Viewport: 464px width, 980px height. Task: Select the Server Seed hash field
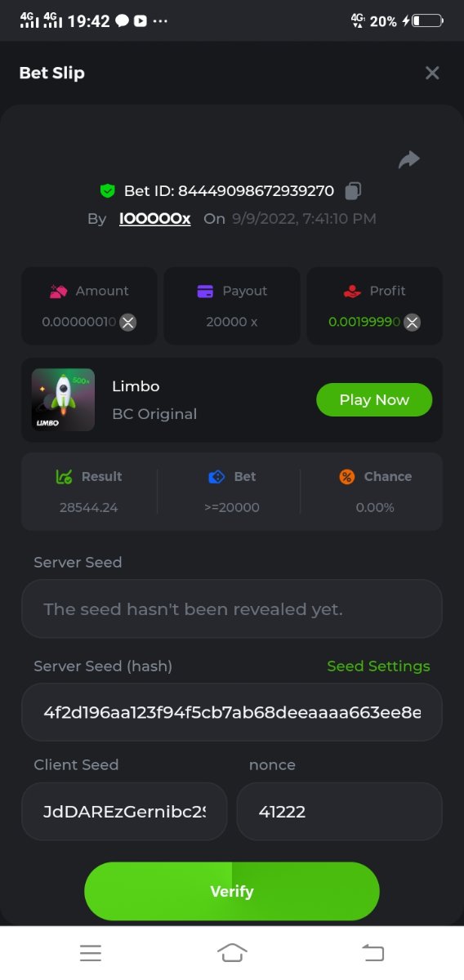232,712
